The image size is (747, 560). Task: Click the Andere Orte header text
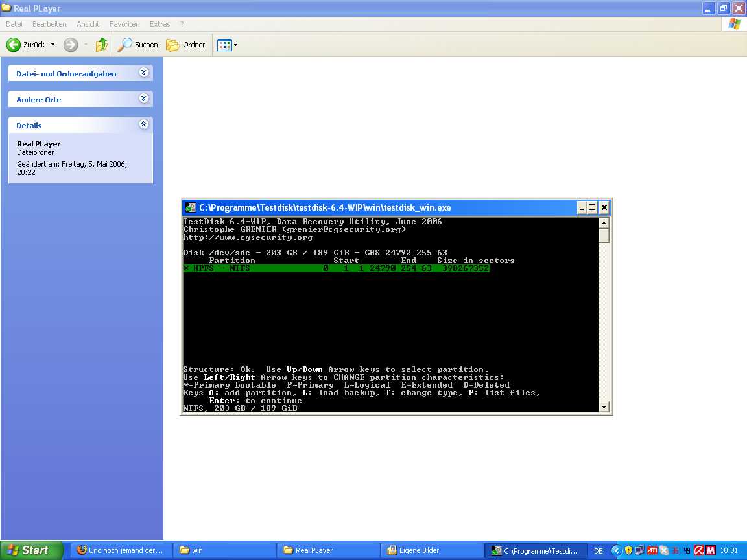point(39,100)
